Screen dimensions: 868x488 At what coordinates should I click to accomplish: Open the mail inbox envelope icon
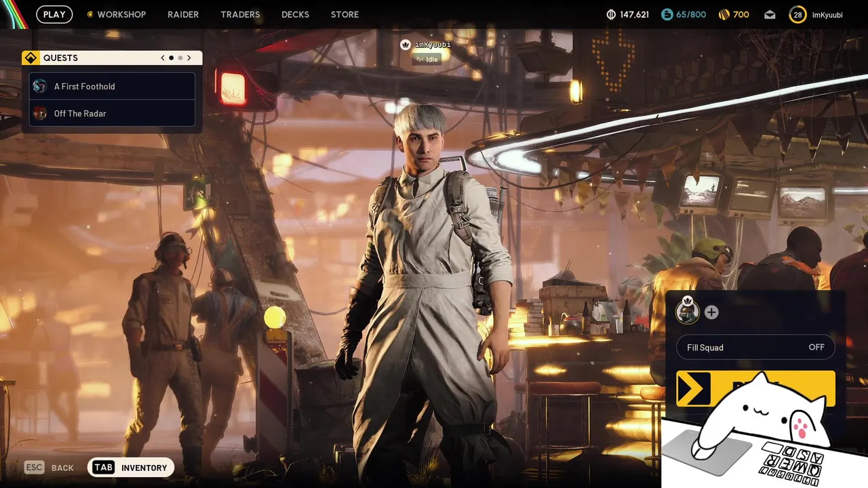coord(770,14)
